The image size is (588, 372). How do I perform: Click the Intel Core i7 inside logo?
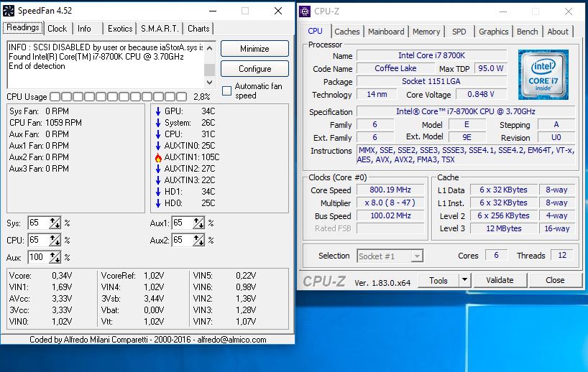pyautogui.click(x=543, y=75)
